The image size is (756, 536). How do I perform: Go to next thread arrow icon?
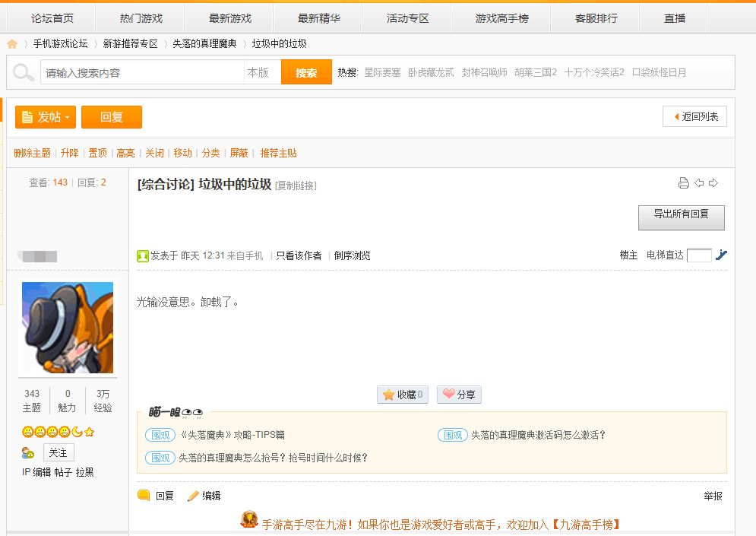713,182
